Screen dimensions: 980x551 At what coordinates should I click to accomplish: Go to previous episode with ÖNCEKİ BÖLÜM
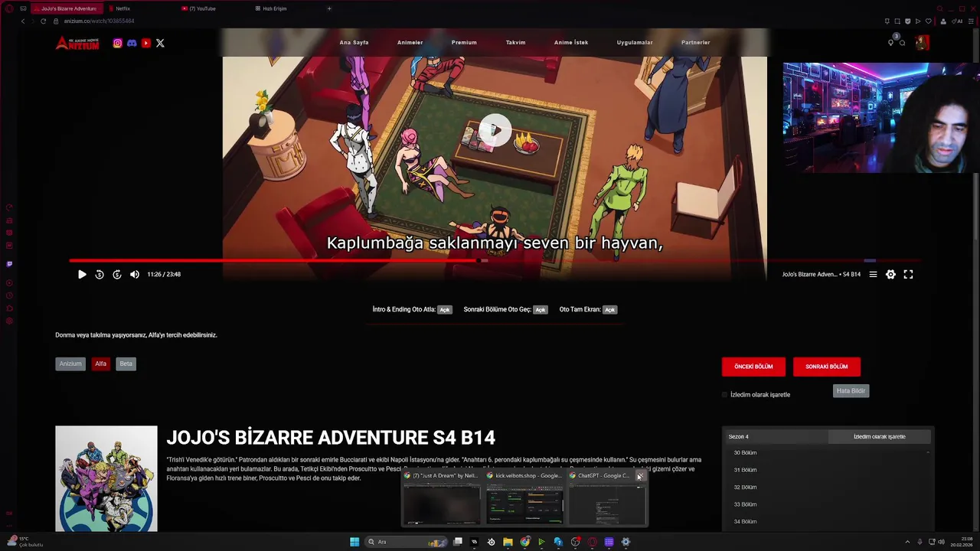[x=753, y=367]
